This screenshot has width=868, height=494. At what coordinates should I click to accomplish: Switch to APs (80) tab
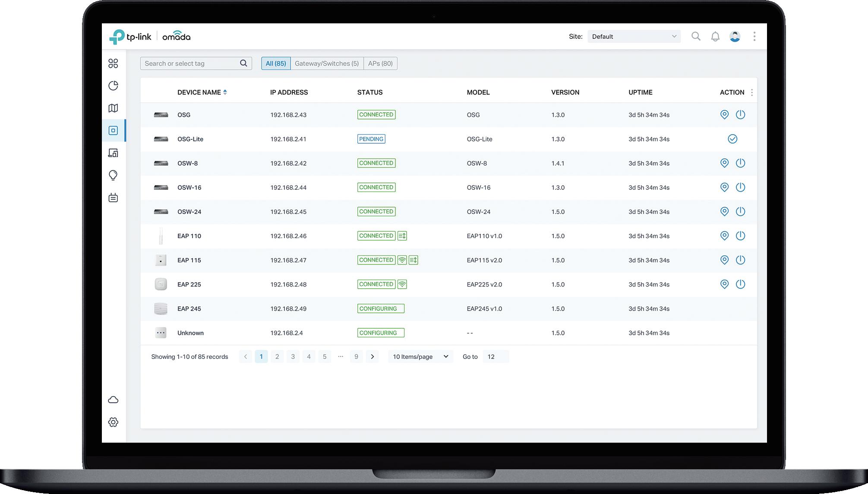[380, 63]
